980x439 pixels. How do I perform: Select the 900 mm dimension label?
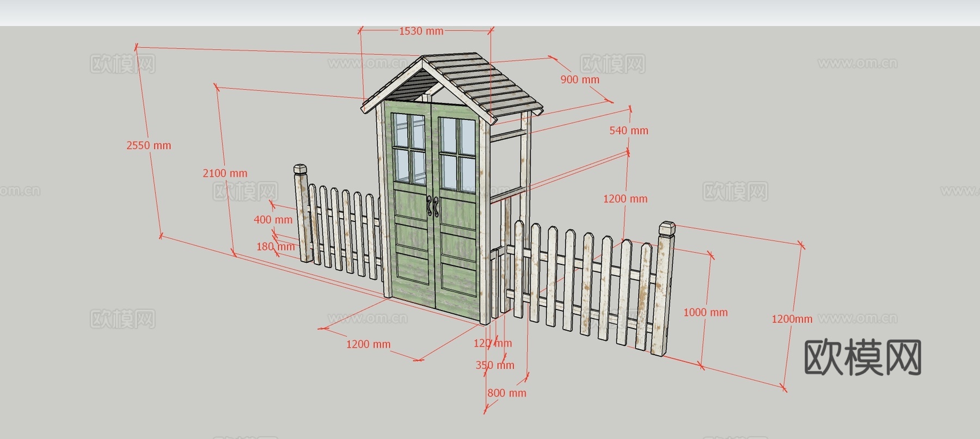pos(580,79)
